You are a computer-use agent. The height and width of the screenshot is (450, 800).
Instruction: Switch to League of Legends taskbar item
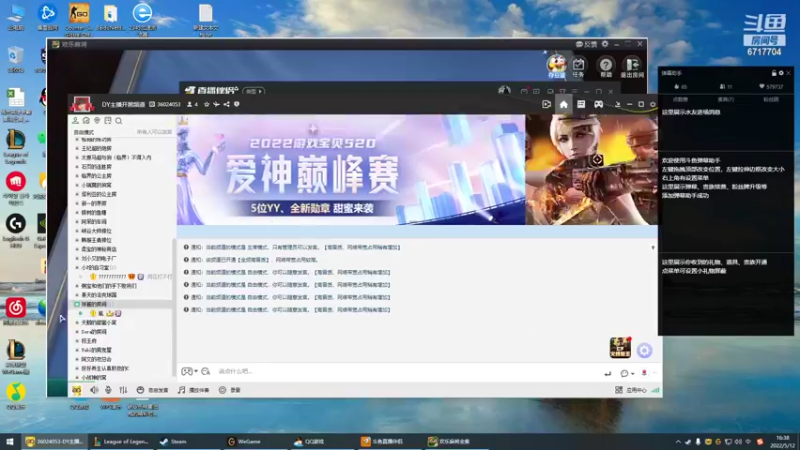121,441
